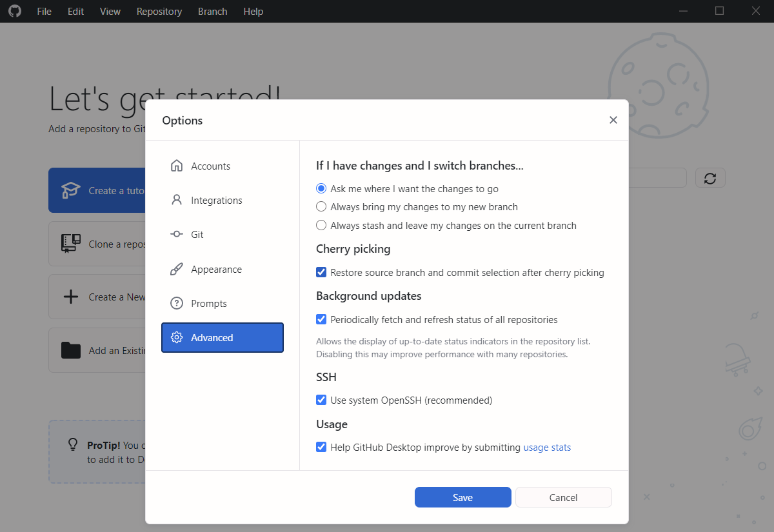Click the clone repository icon
Screen dimensions: 774x532
tap(72, 243)
